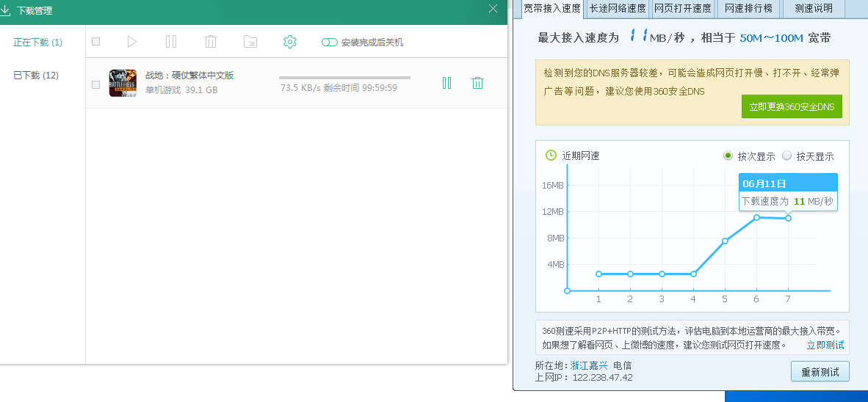Tick the checkbox for 战地：硬仗 download

(95, 84)
